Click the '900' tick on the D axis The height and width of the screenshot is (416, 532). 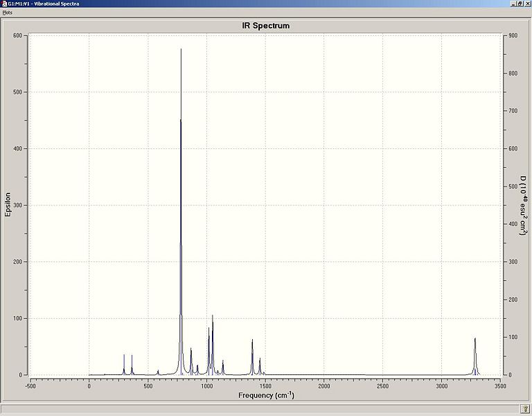coord(513,35)
